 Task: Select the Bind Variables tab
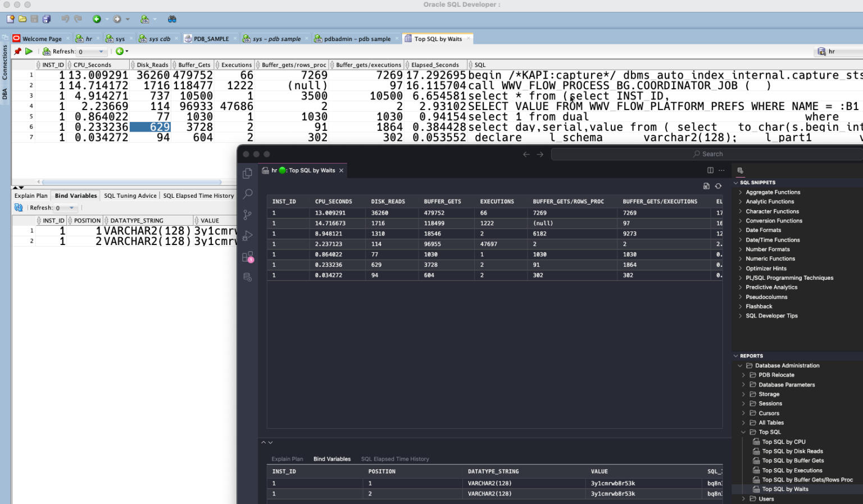point(75,196)
